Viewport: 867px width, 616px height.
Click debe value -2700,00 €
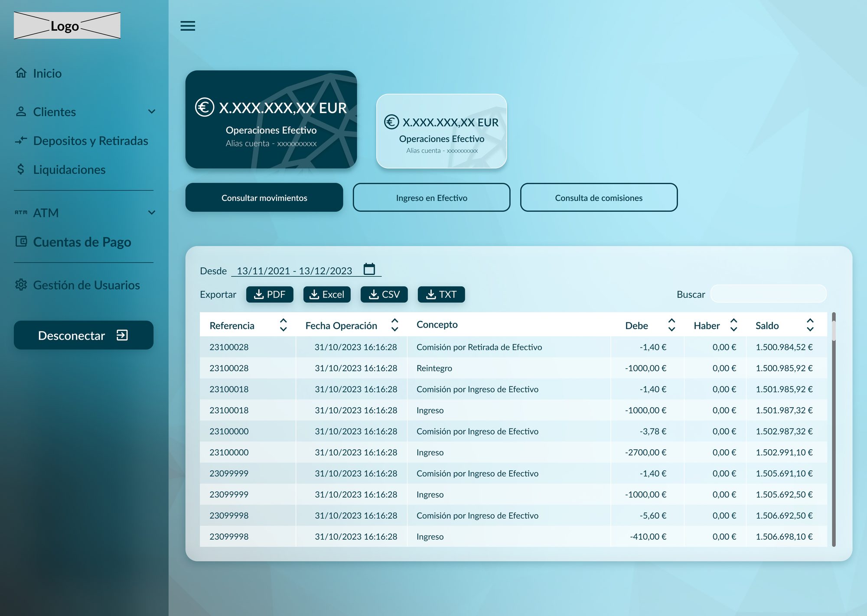[x=645, y=452]
